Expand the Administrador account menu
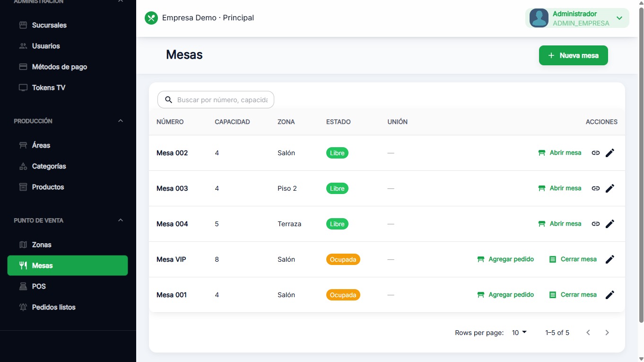This screenshot has width=644, height=362. [x=618, y=18]
